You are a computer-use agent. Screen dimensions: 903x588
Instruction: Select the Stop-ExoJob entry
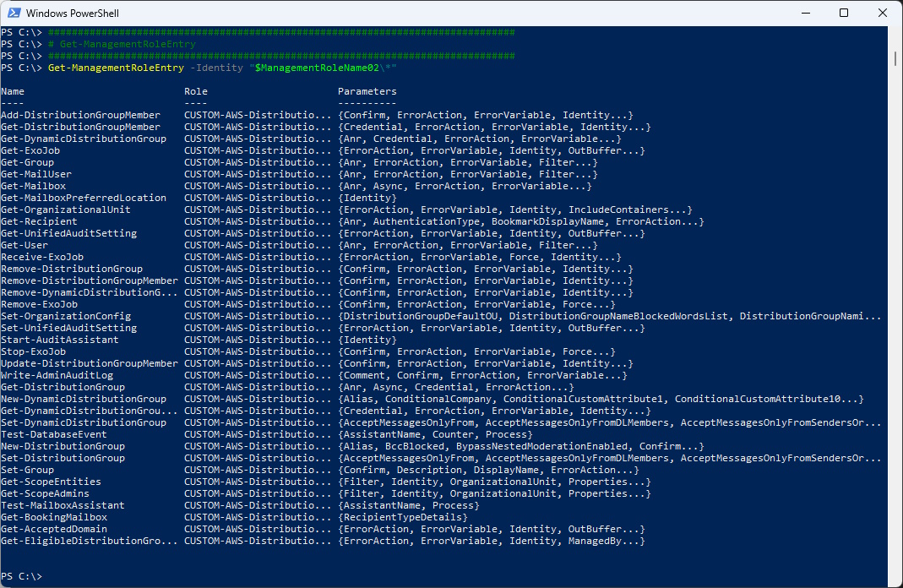[34, 351]
